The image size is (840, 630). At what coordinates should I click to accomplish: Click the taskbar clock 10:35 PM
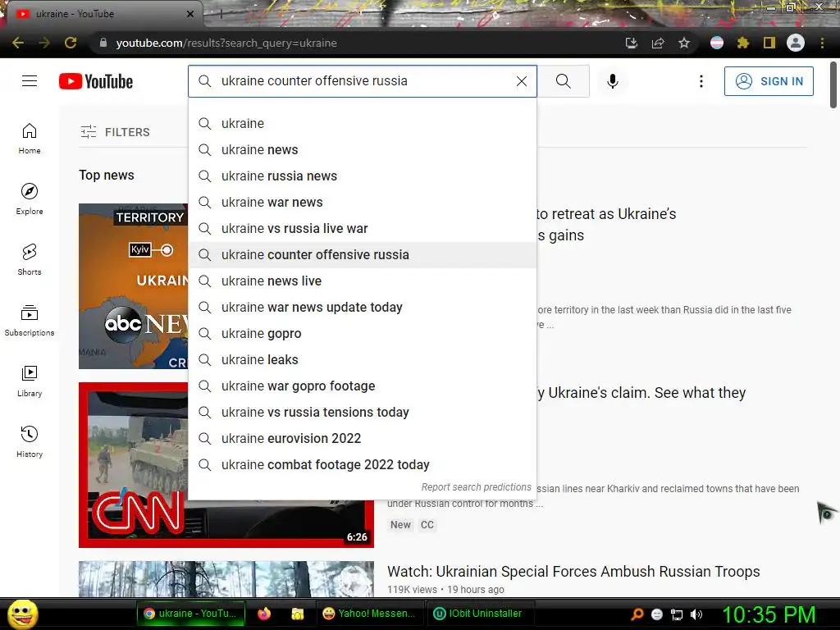[x=769, y=614]
